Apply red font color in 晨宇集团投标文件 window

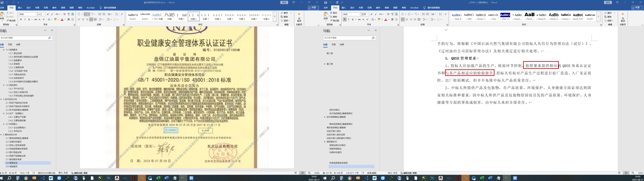62,20
